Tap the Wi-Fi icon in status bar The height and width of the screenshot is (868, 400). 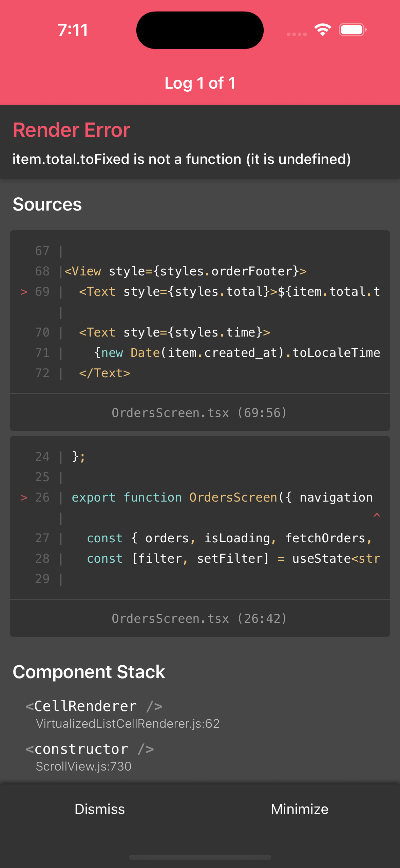(322, 30)
